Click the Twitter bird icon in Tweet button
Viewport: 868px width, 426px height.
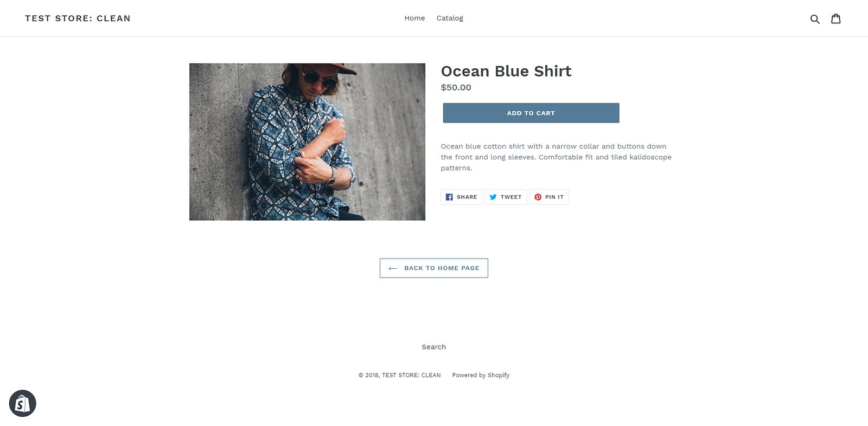coord(493,197)
